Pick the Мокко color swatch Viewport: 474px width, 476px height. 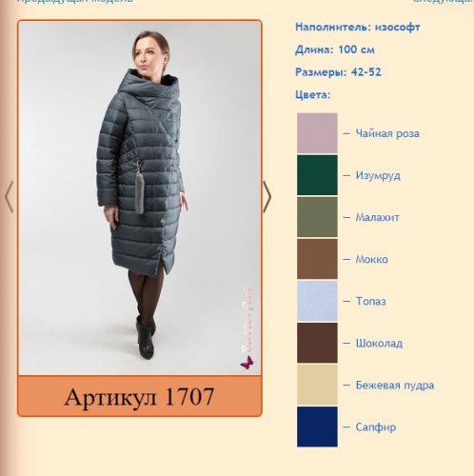[x=317, y=259]
